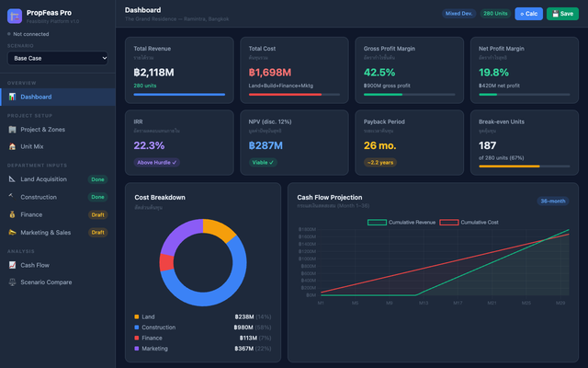The height and width of the screenshot is (368, 588).
Task: Click the orange Land donut segment
Action: tap(220, 231)
